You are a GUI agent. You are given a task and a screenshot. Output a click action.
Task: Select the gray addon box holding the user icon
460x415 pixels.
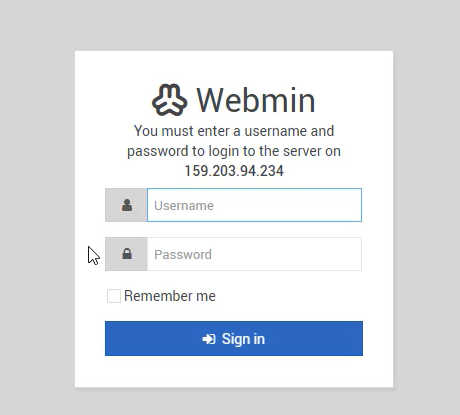click(126, 205)
